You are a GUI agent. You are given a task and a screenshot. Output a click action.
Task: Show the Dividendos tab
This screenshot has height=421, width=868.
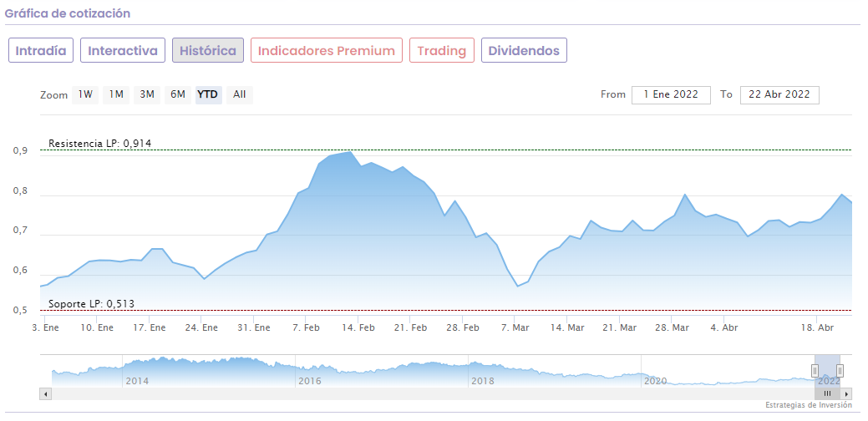[524, 50]
